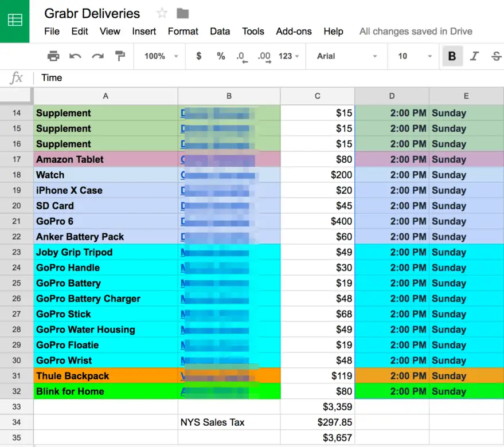Open the font size dropdown
This screenshot has width=504, height=447.
[415, 56]
